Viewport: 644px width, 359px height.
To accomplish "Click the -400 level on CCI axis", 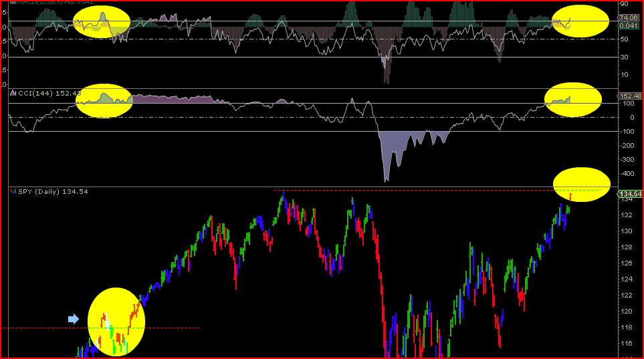I will point(627,173).
